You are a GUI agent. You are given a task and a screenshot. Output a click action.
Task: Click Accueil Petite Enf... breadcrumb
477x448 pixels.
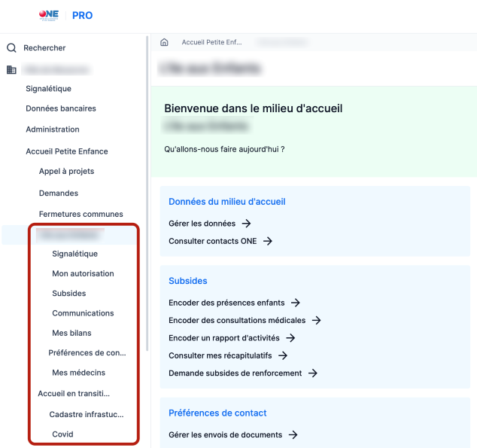[x=211, y=43]
